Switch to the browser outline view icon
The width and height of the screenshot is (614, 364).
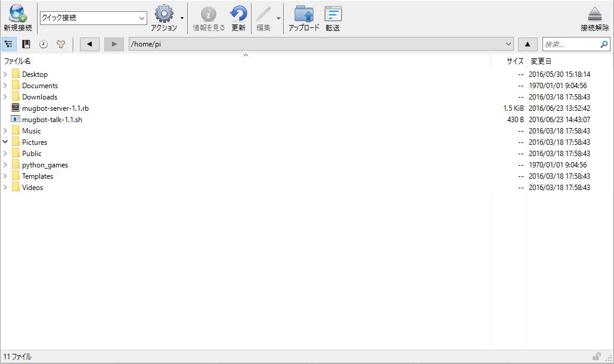(x=8, y=44)
